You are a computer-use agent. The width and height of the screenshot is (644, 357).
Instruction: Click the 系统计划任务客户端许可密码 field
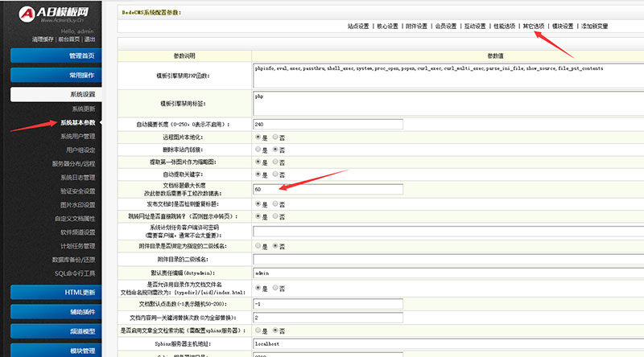tap(448, 232)
